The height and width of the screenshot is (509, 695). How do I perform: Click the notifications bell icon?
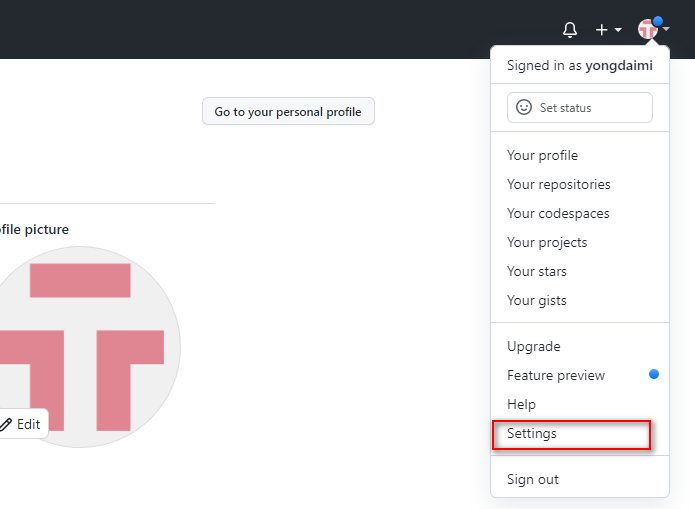coord(570,30)
